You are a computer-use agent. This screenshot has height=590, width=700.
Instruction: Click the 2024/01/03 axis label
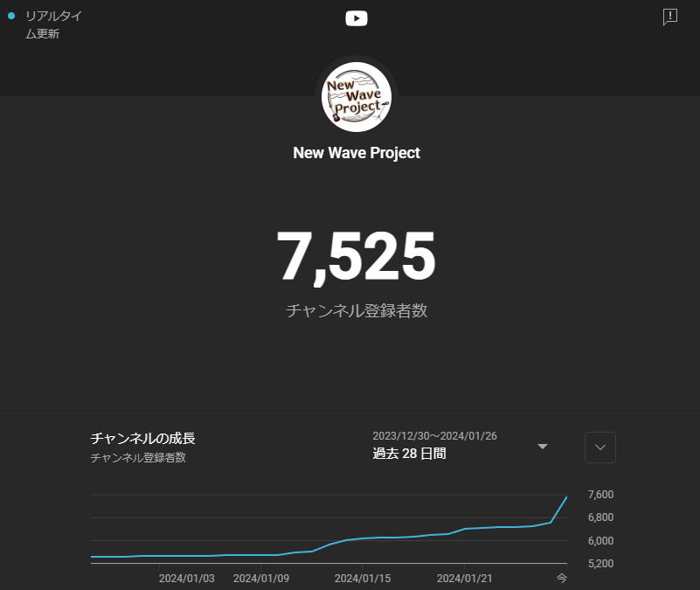point(187,578)
